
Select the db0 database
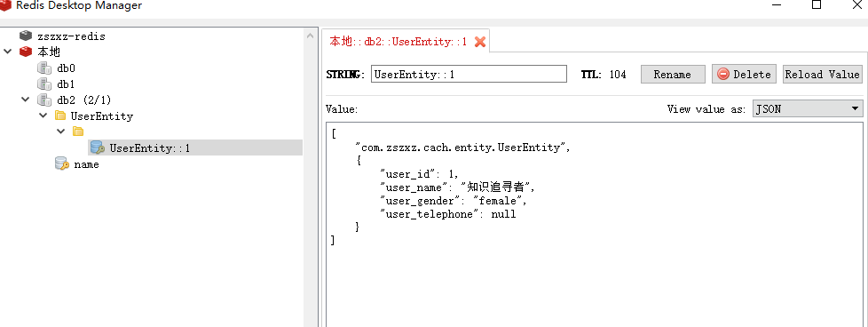tap(66, 68)
